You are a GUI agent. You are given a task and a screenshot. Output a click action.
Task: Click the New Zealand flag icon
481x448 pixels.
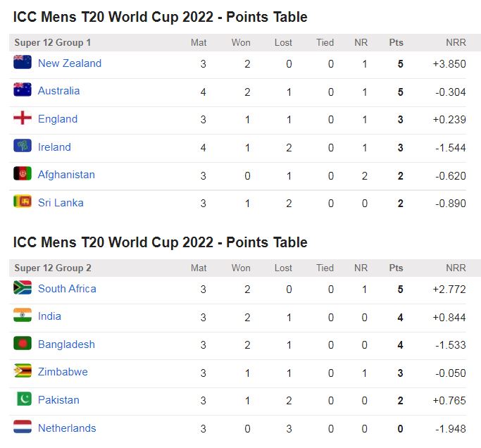click(23, 63)
